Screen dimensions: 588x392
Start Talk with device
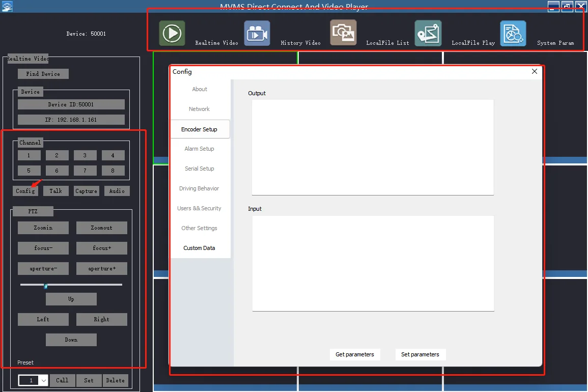coord(56,191)
